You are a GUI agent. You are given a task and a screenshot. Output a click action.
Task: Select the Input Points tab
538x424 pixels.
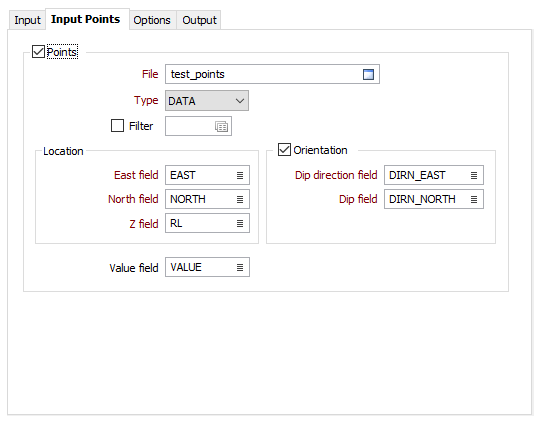(86, 19)
